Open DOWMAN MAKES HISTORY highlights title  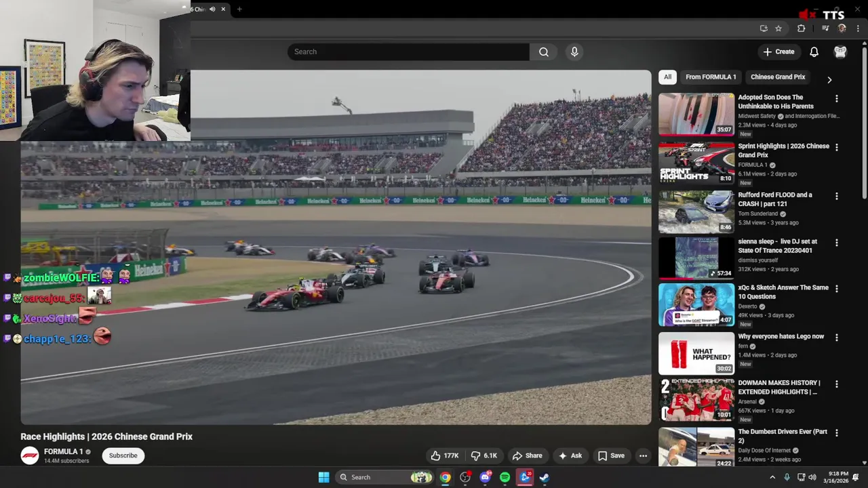[778, 387]
